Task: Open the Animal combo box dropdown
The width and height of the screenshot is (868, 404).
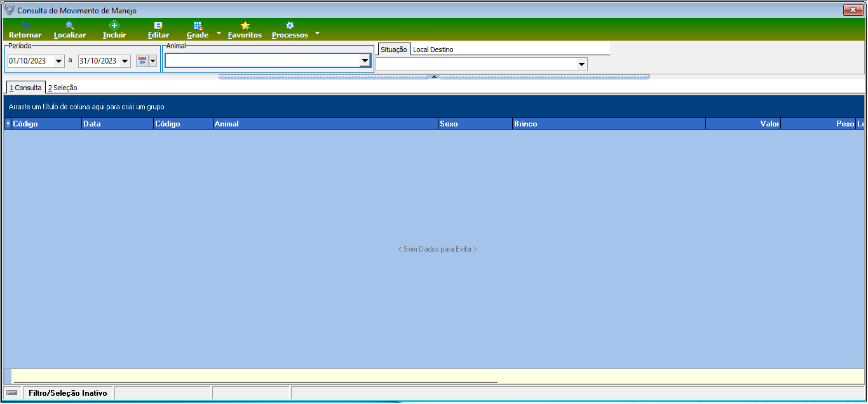Action: [365, 60]
